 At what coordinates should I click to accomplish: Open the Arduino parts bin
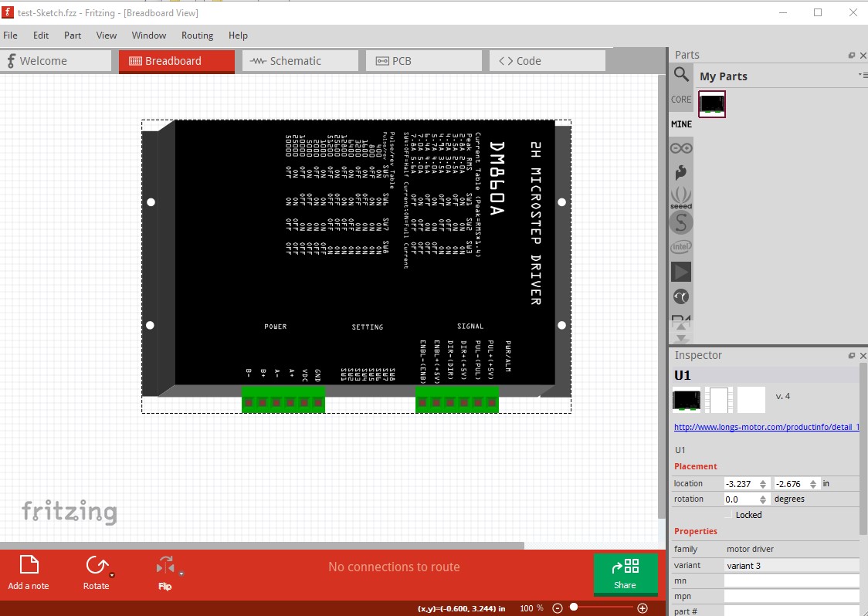681,148
